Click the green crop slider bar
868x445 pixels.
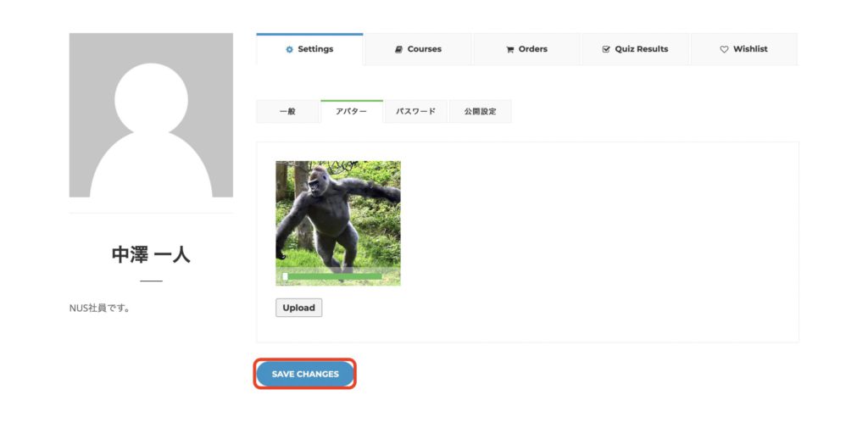coord(334,276)
